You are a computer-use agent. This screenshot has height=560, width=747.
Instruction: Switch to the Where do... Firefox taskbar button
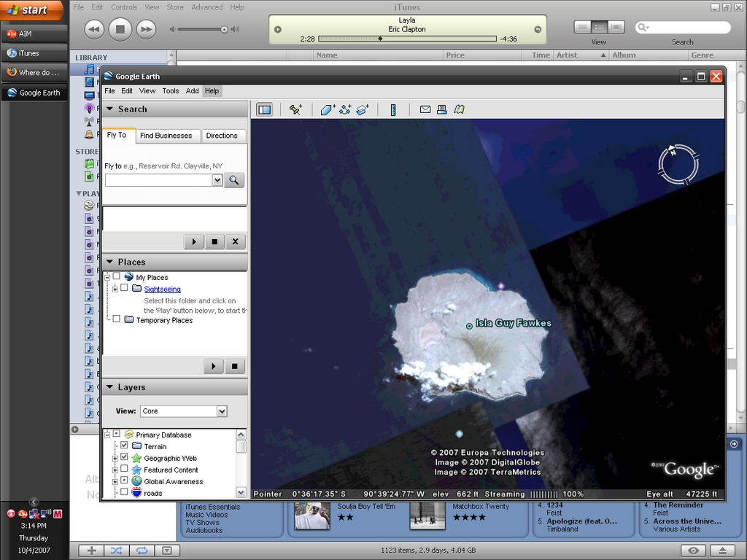(34, 73)
